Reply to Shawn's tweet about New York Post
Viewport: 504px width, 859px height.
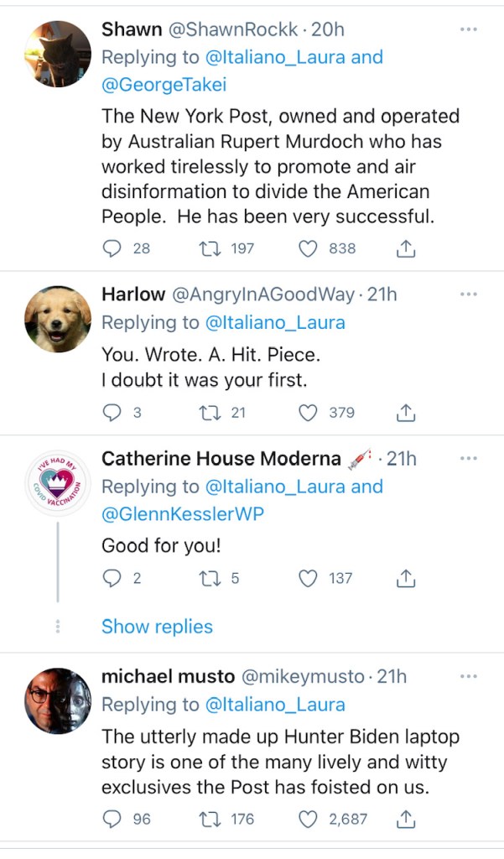tap(113, 248)
